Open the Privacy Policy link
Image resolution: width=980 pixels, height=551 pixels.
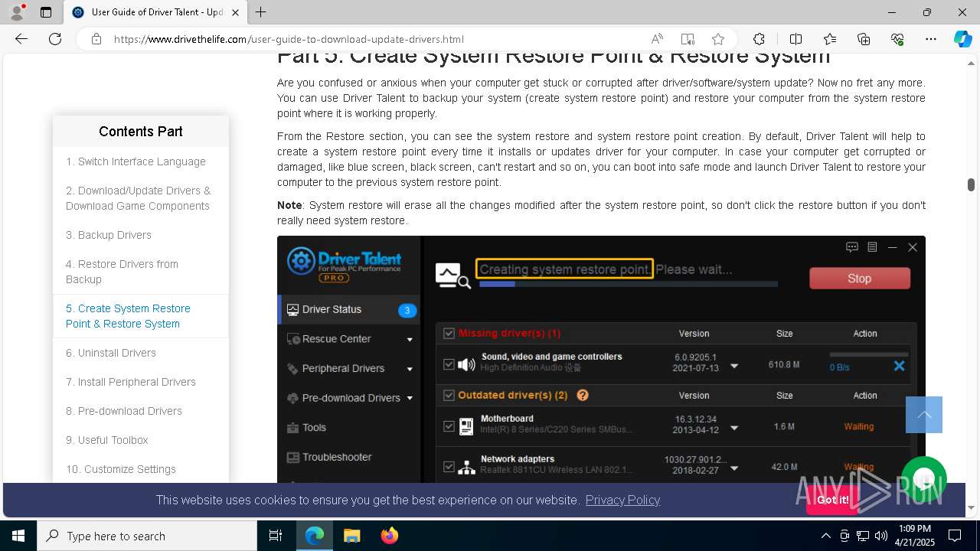[x=622, y=500]
